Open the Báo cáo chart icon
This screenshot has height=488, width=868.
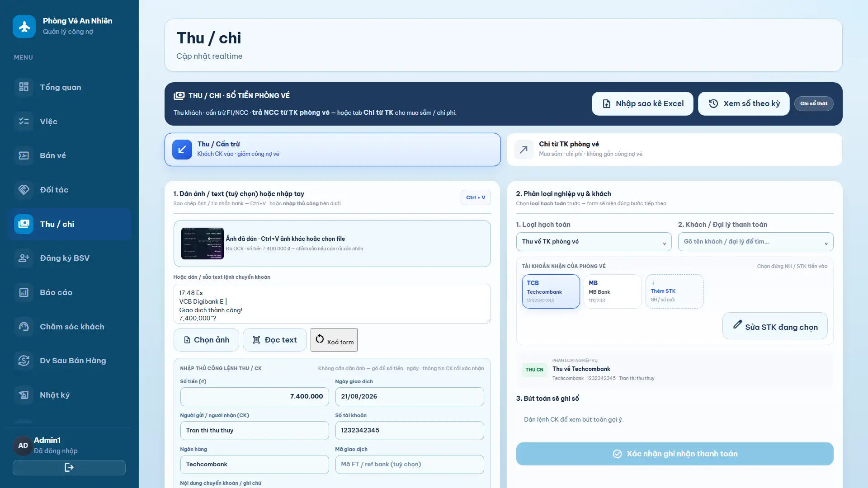click(24, 292)
